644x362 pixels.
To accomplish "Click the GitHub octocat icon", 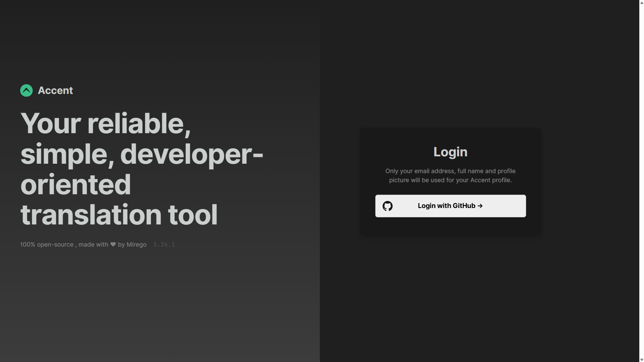I will [x=388, y=206].
